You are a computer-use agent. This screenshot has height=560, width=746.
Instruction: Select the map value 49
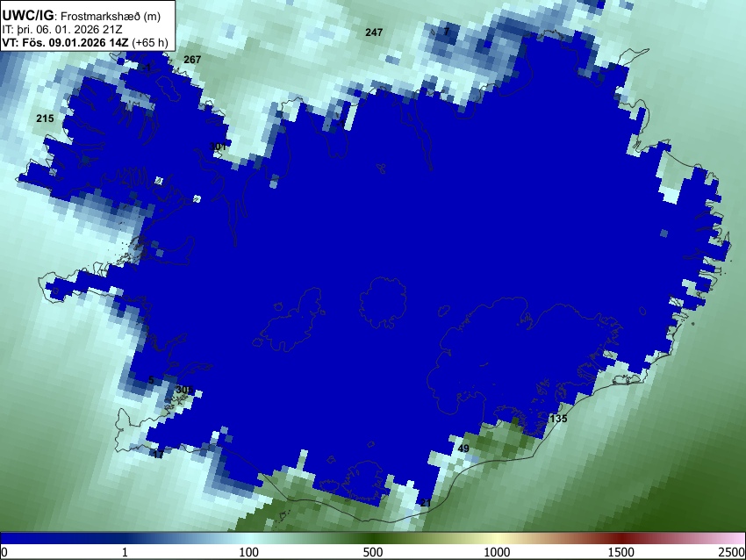[463, 449]
